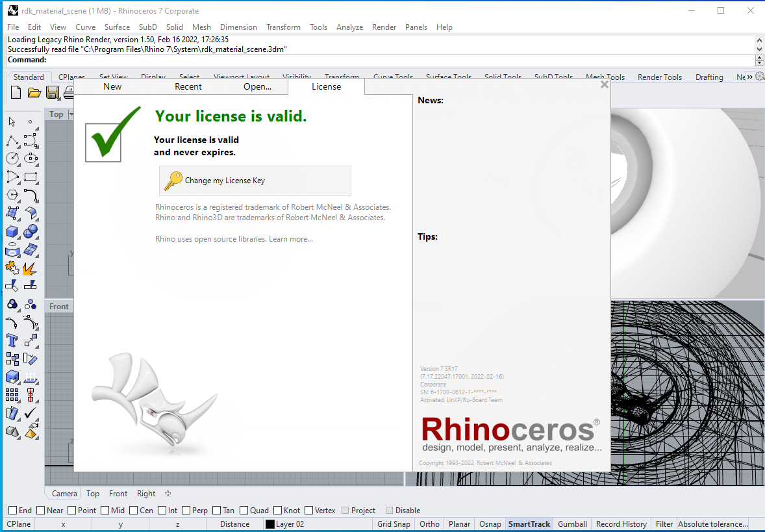Select the control point Curve tool
The image size is (765, 532).
(31, 141)
